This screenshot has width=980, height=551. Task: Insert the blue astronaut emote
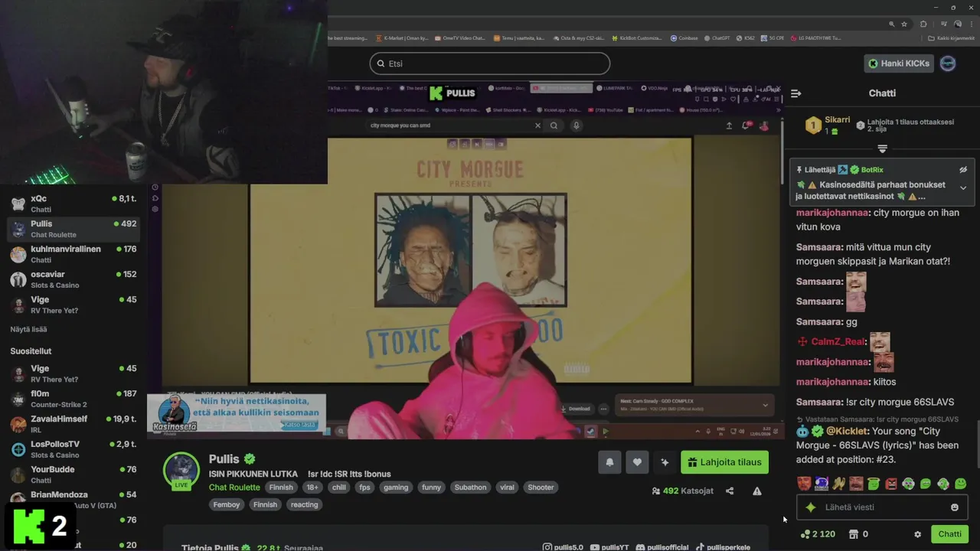[x=822, y=484]
